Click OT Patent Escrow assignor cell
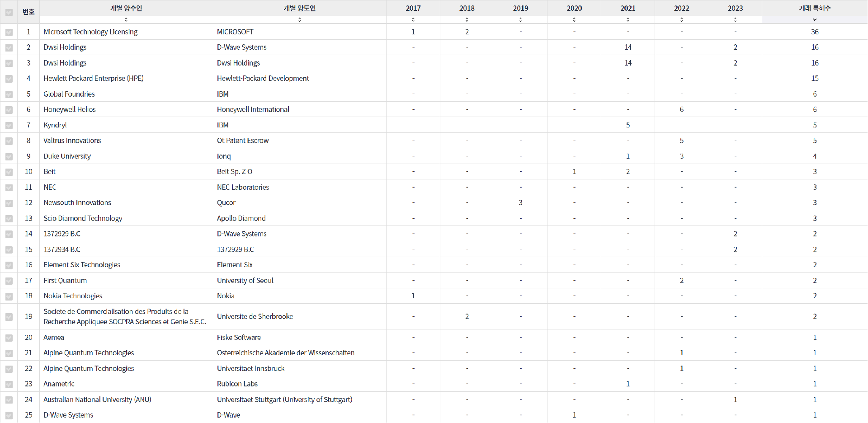The image size is (868, 423). pyautogui.click(x=243, y=141)
